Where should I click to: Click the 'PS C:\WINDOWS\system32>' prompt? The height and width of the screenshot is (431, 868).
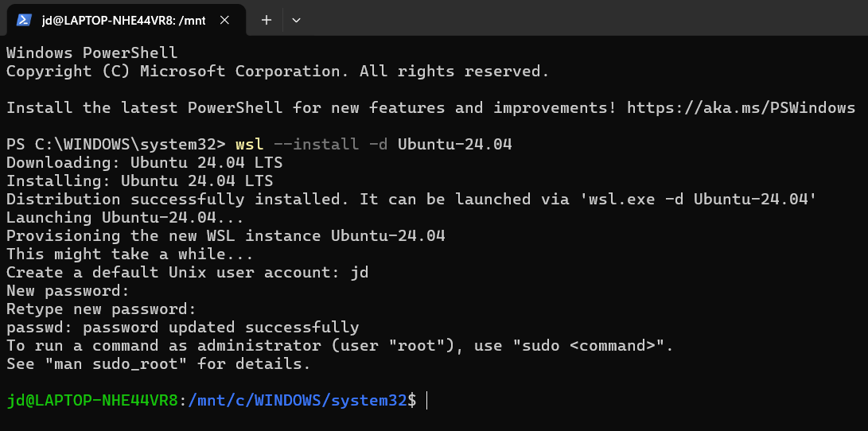(x=116, y=145)
